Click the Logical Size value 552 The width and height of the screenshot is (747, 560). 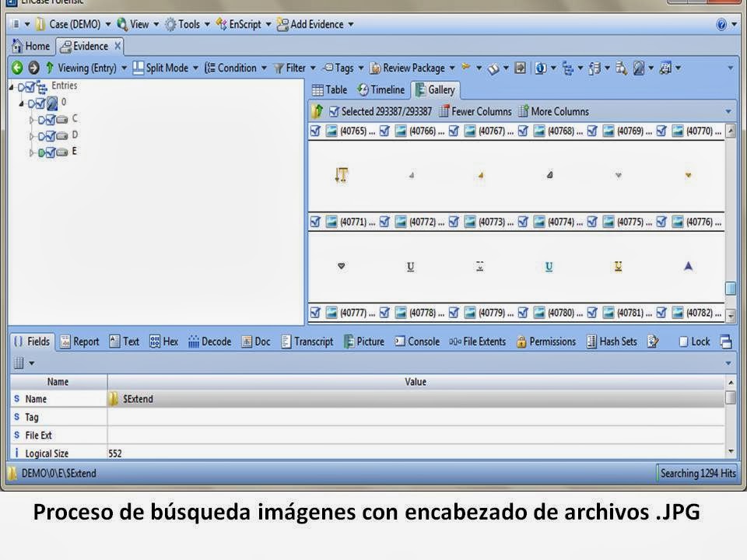click(115, 453)
